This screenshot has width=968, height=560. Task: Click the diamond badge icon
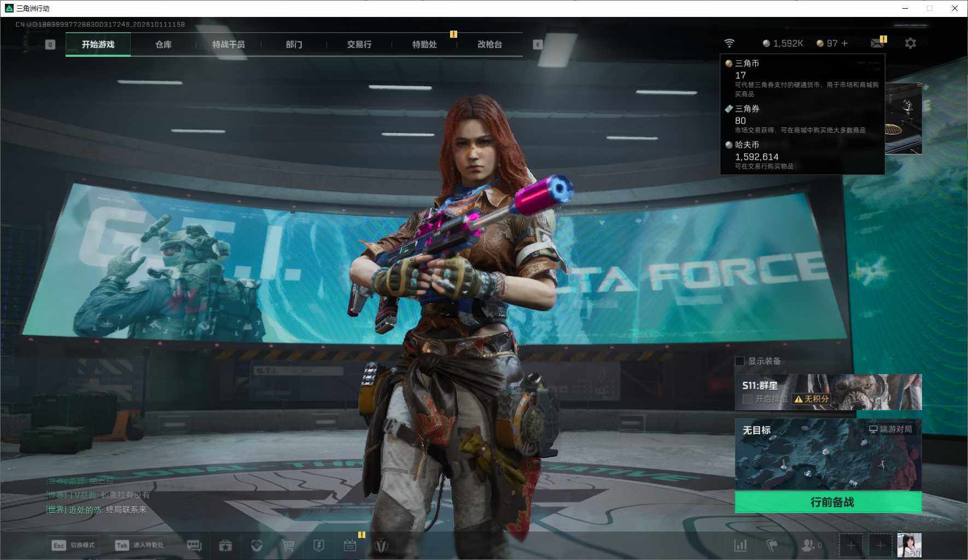256,545
